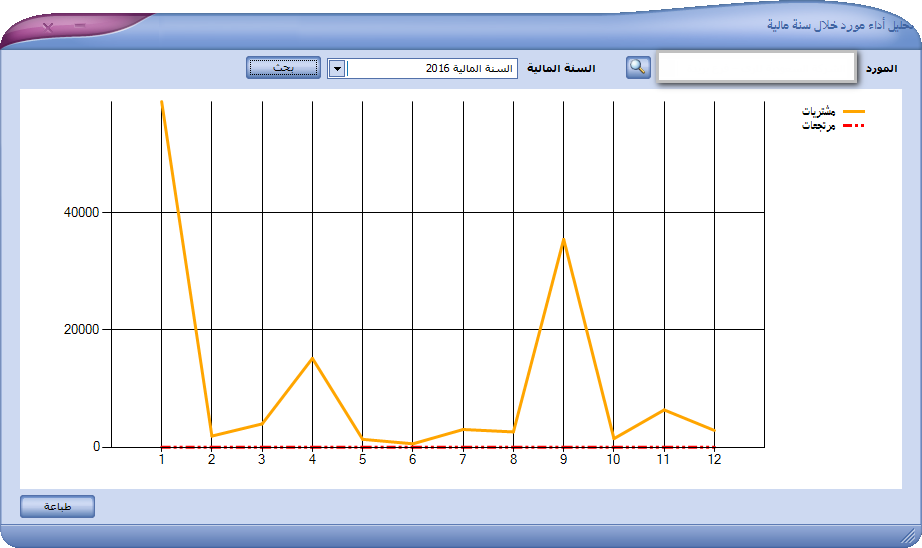Click the returns (مرتجعات) legend entry
Viewport: 922px width, 548px height.
(x=833, y=125)
